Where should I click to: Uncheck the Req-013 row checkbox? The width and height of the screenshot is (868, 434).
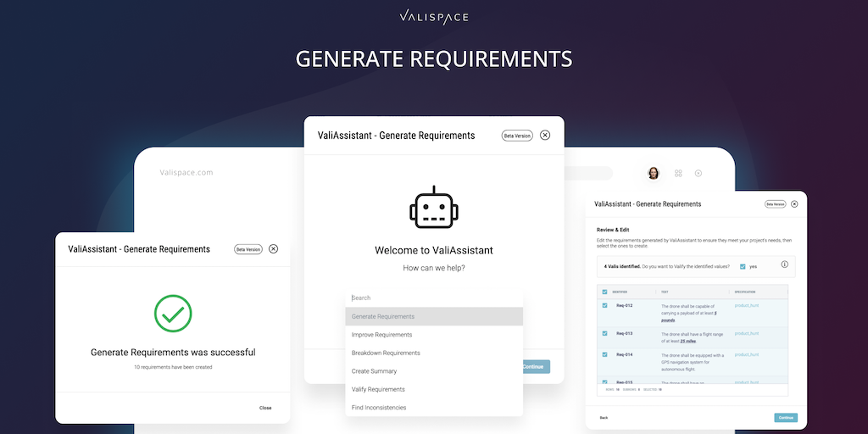604,333
